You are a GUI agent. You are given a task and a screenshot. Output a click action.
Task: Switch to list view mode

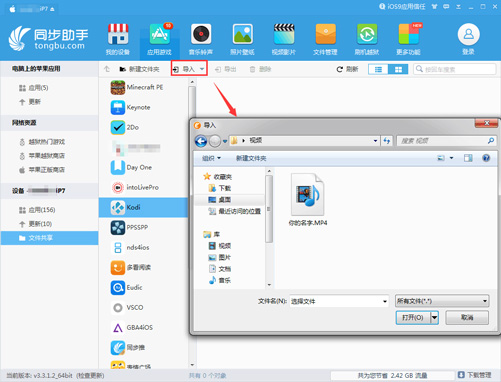[x=378, y=69]
